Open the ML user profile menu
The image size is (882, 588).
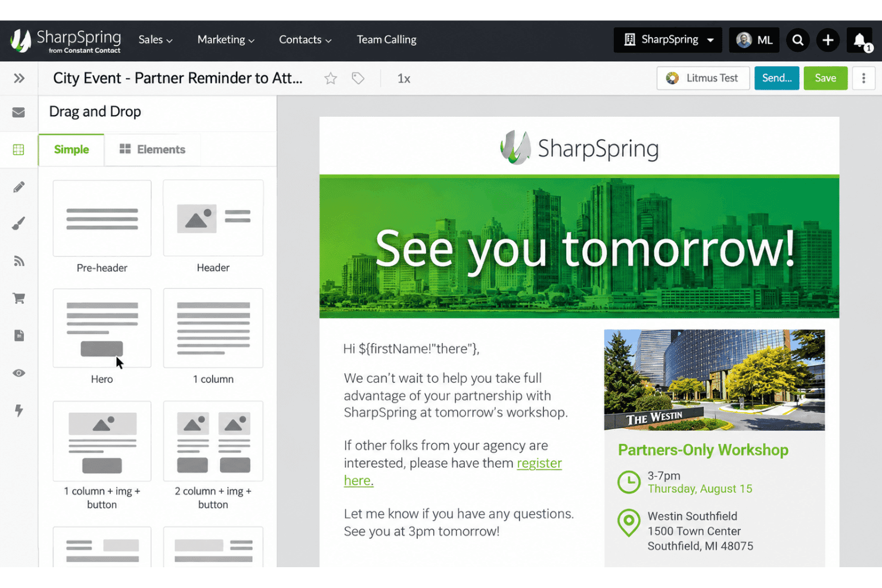[754, 40]
